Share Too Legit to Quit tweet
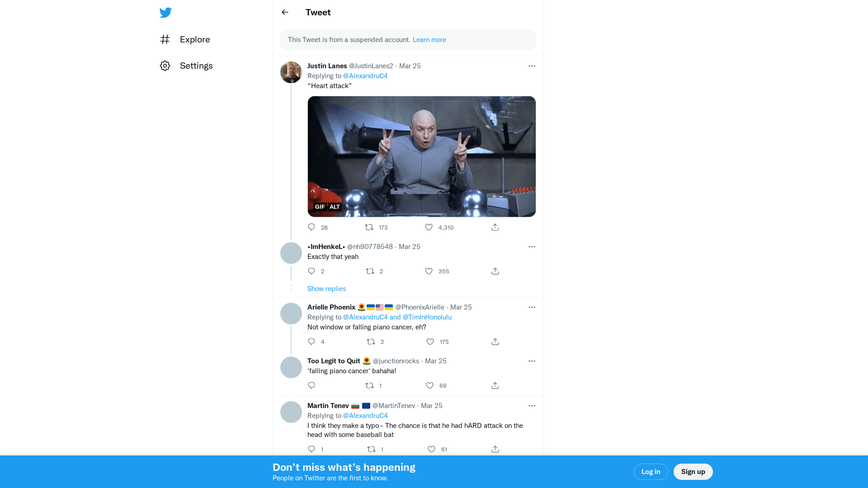The height and width of the screenshot is (488, 868). (495, 385)
